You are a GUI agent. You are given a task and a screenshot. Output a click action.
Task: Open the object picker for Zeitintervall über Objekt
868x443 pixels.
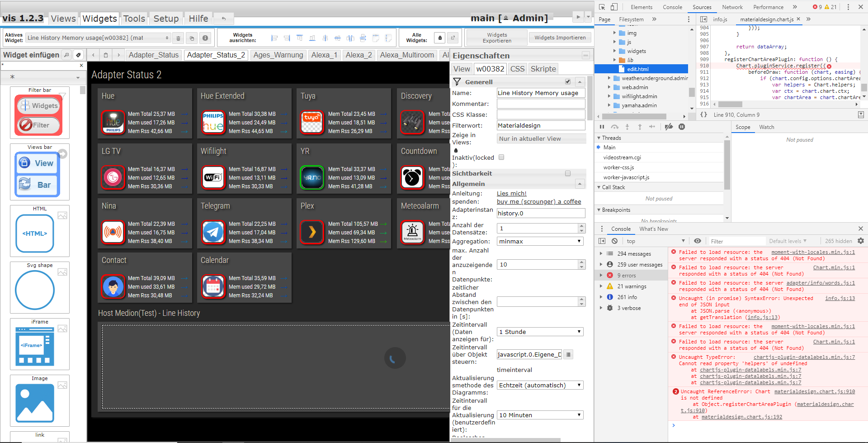click(x=568, y=354)
